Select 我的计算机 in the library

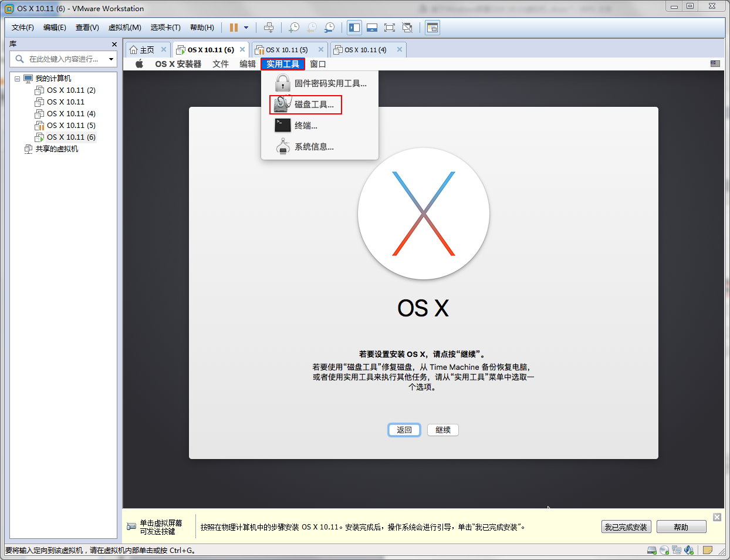(x=53, y=79)
